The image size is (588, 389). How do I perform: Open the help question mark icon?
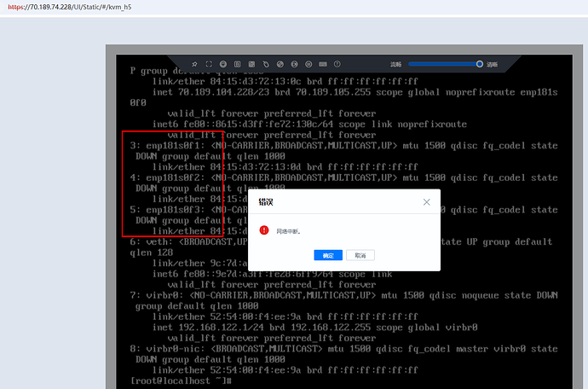tap(337, 64)
